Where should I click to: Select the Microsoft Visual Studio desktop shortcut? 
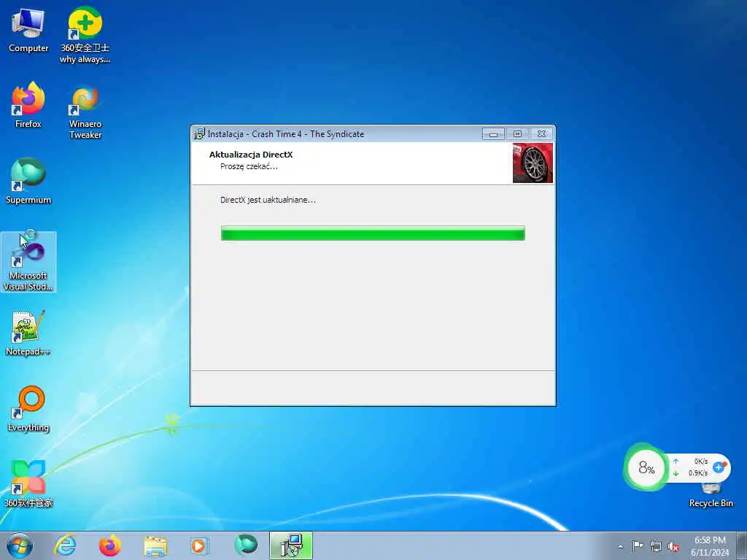coord(28,262)
